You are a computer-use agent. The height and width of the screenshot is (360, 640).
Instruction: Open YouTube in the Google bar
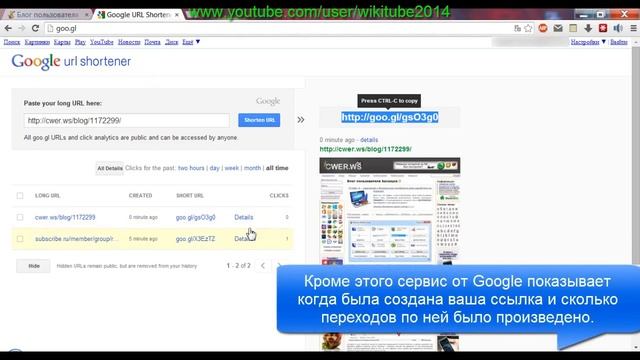coord(102,42)
